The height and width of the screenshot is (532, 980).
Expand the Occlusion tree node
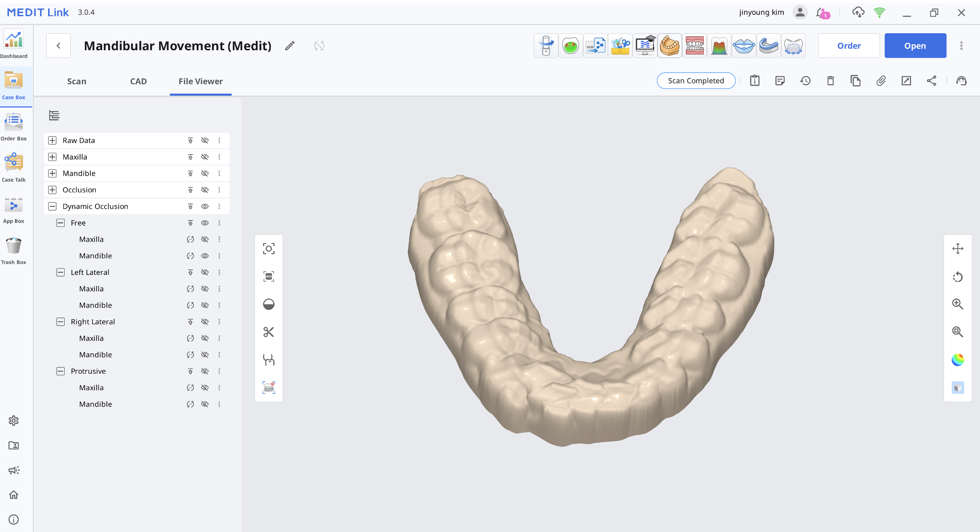52,189
